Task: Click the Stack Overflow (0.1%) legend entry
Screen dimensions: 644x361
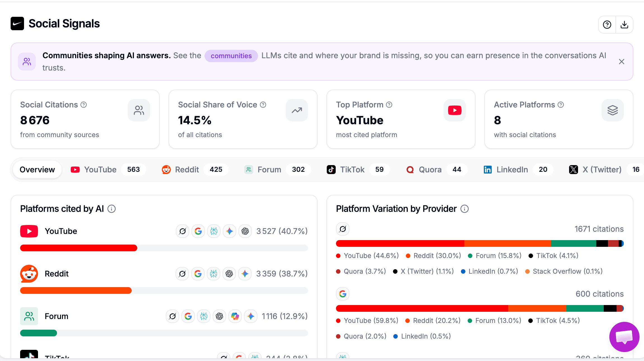Action: pos(564,271)
